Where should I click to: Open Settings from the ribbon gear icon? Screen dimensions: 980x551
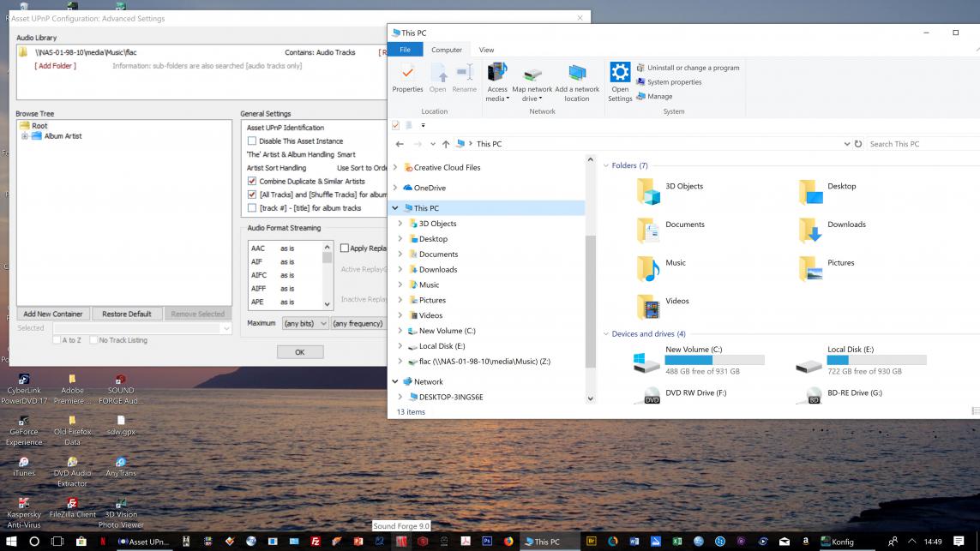coord(620,74)
